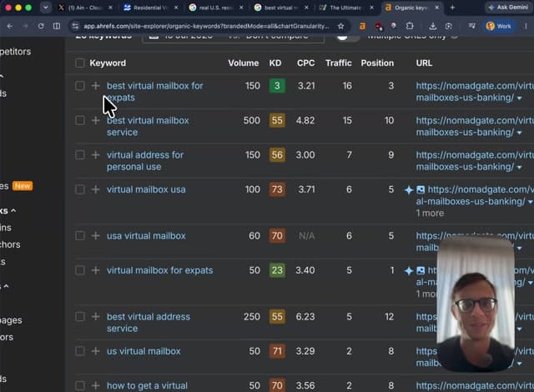534x392 pixels.
Task: Click the SERP image icon for 'virtual mailbox for expats'
Action: pos(421,270)
